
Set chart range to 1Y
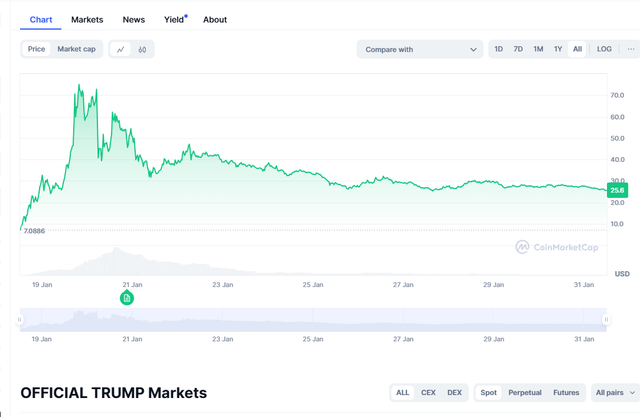558,49
